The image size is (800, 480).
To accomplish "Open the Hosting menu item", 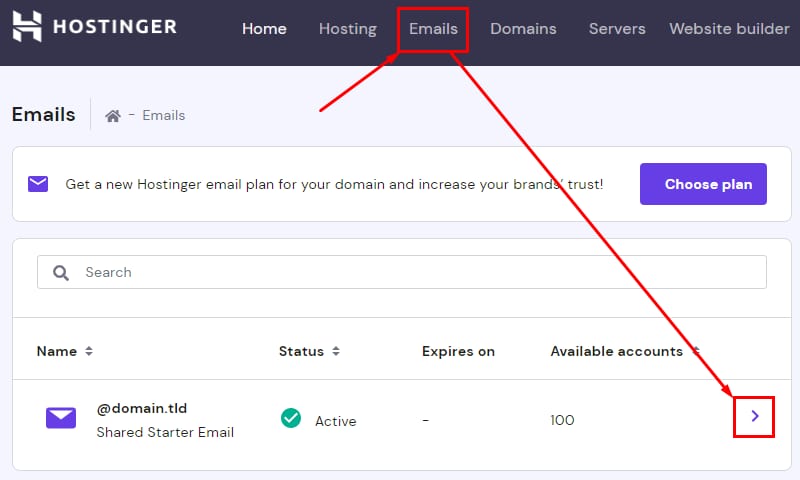I will click(x=348, y=29).
